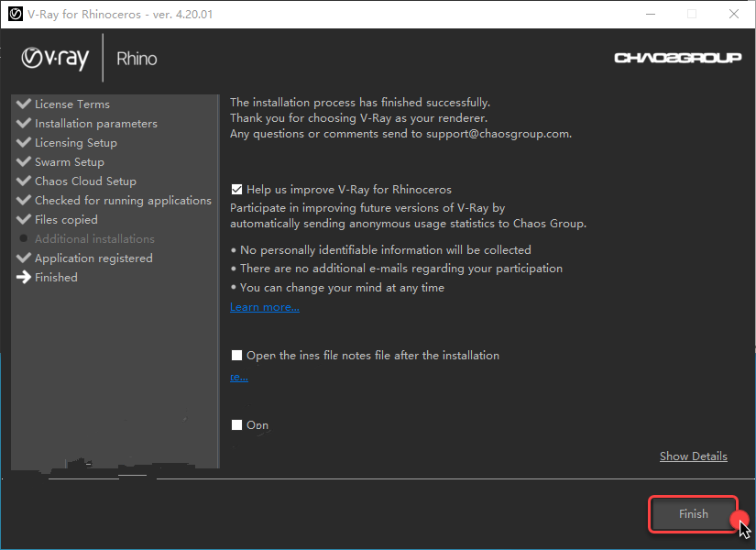
Task: Close the V-Ray installer window
Action: [734, 14]
